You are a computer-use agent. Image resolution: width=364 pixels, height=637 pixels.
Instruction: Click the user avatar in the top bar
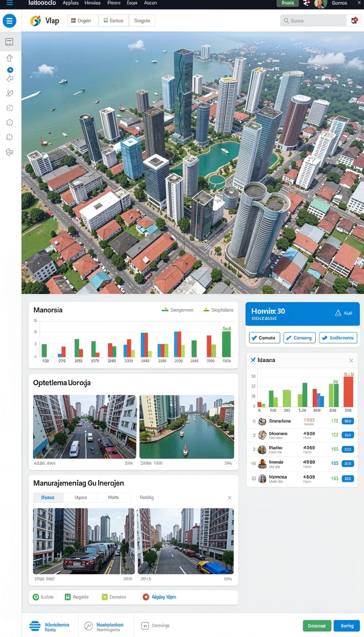click(321, 3)
